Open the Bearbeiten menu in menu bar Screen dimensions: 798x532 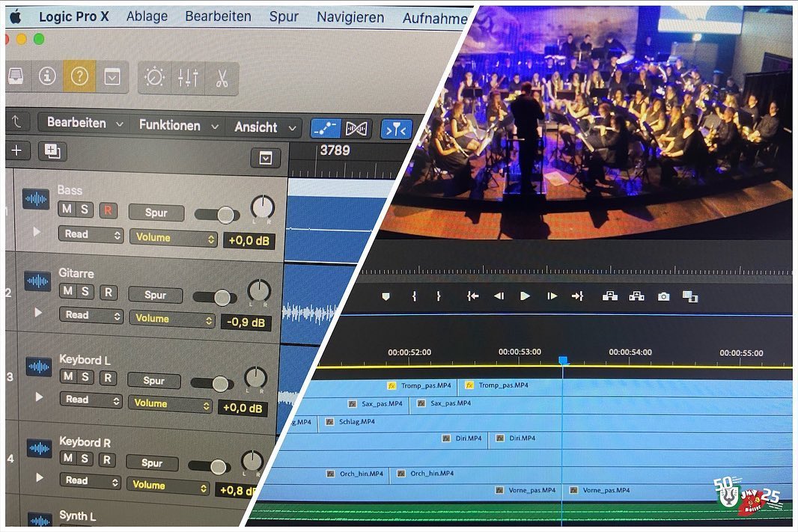coord(218,16)
